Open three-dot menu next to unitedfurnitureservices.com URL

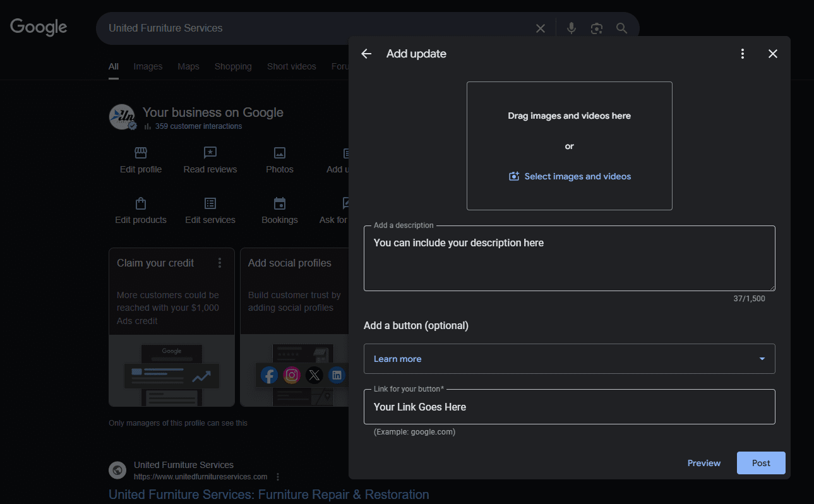click(x=278, y=477)
